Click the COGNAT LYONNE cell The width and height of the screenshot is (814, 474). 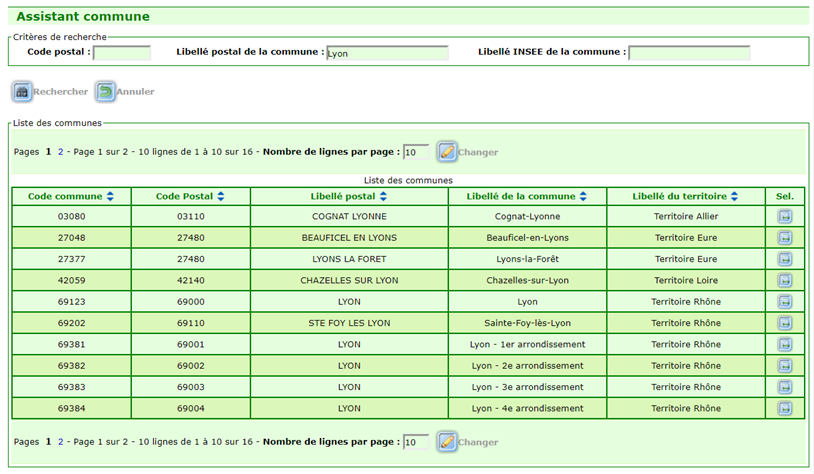[x=349, y=216]
